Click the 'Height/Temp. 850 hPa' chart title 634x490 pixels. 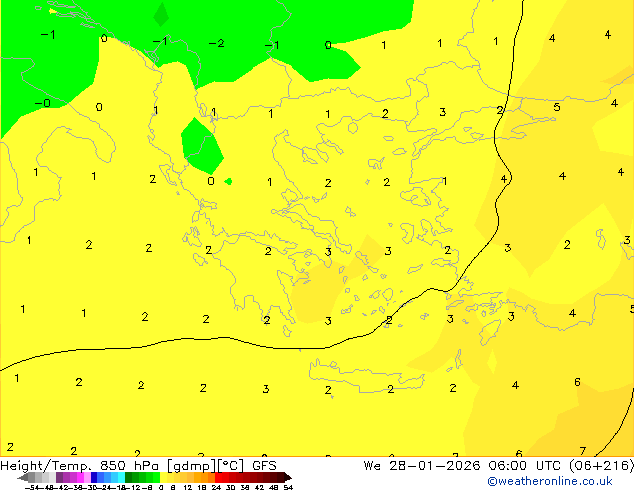80,466
